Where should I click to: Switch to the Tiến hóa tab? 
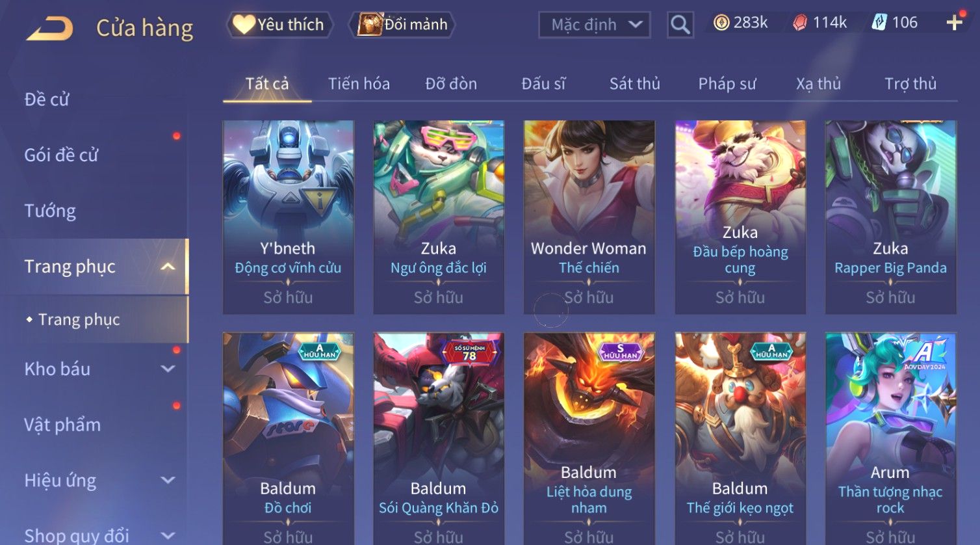click(x=359, y=83)
